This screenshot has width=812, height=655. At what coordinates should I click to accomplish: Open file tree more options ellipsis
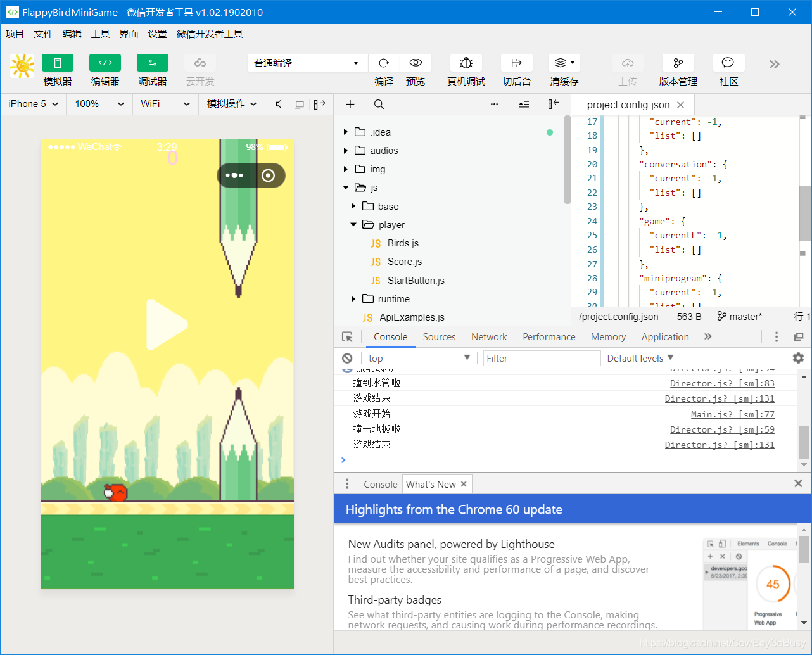point(495,105)
